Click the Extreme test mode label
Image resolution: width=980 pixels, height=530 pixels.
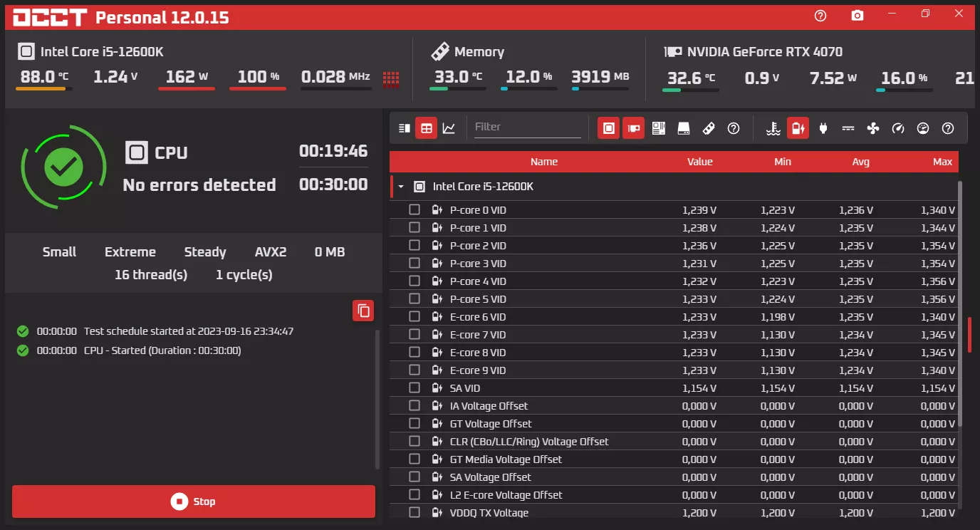pyautogui.click(x=130, y=252)
